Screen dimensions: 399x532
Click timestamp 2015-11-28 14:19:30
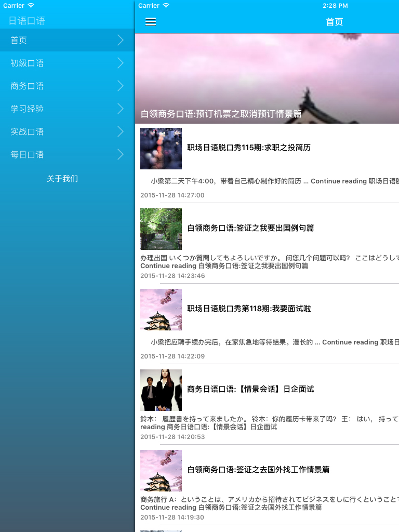[172, 517]
